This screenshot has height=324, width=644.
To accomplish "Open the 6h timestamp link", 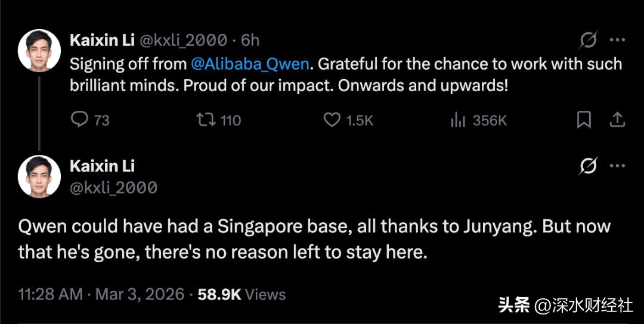I will pyautogui.click(x=250, y=40).
